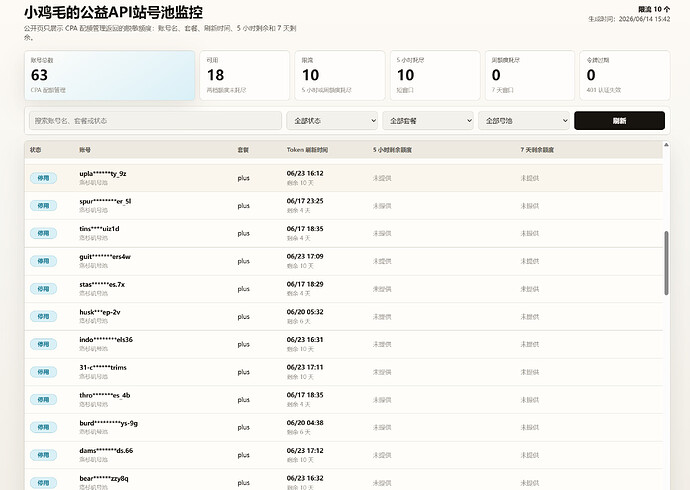Click refresh time 06/23 16:12
The height and width of the screenshot is (490, 690).
point(305,173)
